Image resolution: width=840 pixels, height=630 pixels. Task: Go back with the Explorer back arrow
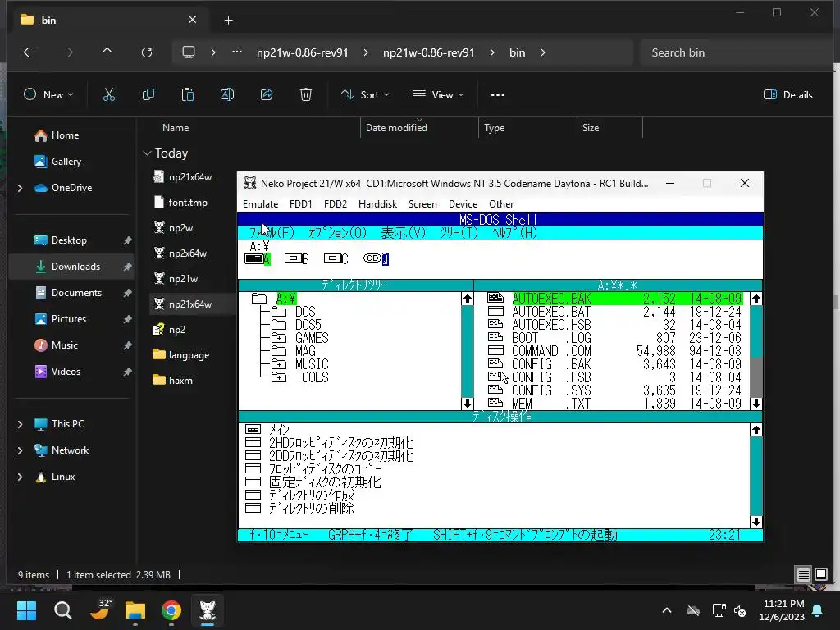click(x=29, y=52)
